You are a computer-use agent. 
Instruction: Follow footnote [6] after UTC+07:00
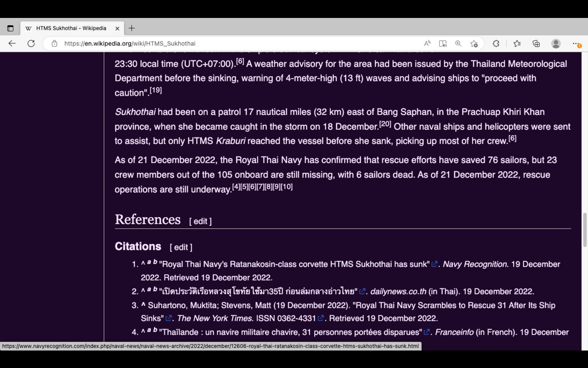pyautogui.click(x=240, y=61)
